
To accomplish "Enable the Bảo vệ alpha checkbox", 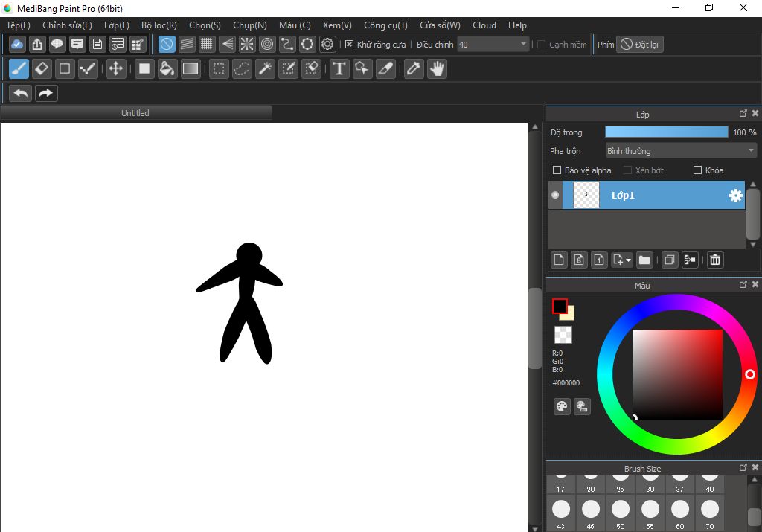I will [557, 170].
